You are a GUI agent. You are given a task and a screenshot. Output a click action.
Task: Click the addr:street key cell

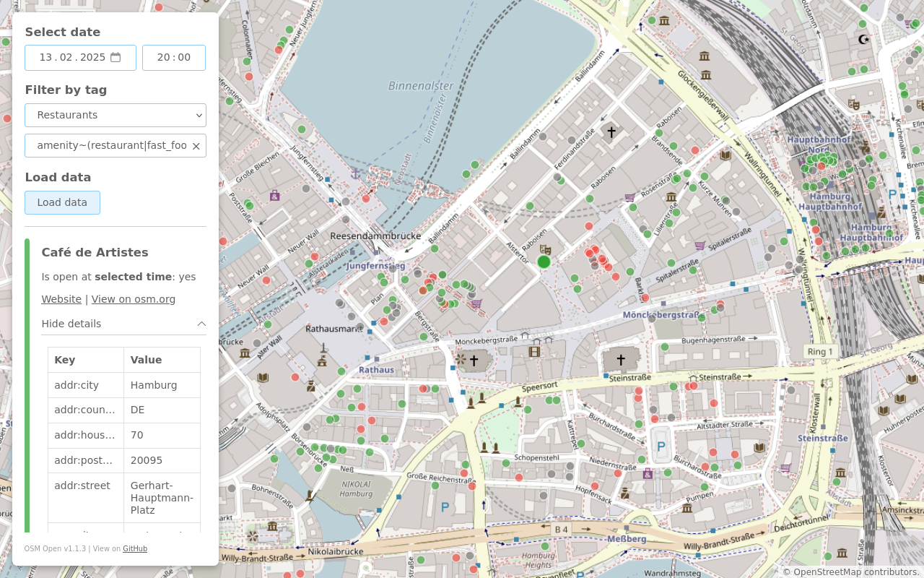pyautogui.click(x=86, y=498)
